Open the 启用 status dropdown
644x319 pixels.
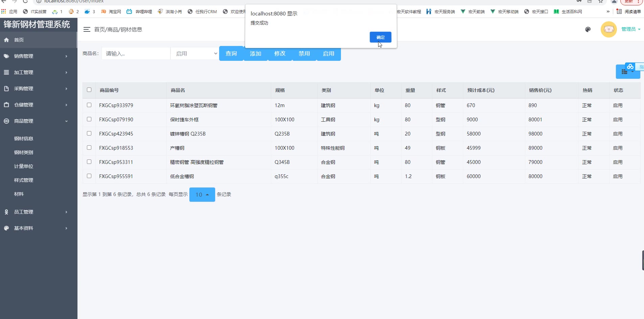tap(195, 53)
